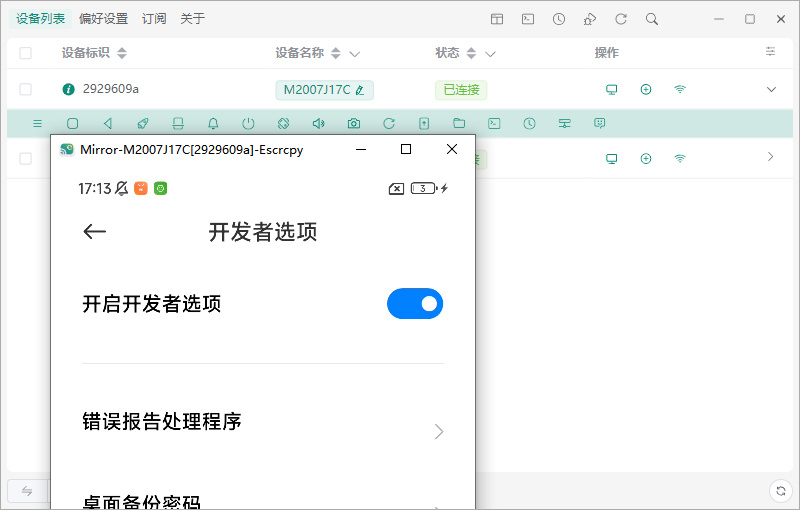Image resolution: width=800 pixels, height=510 pixels.
Task: Click the volume speaker in control bar
Action: click(319, 123)
